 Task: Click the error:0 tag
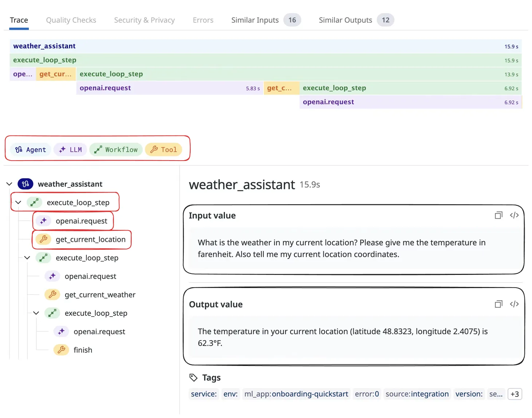(x=367, y=394)
